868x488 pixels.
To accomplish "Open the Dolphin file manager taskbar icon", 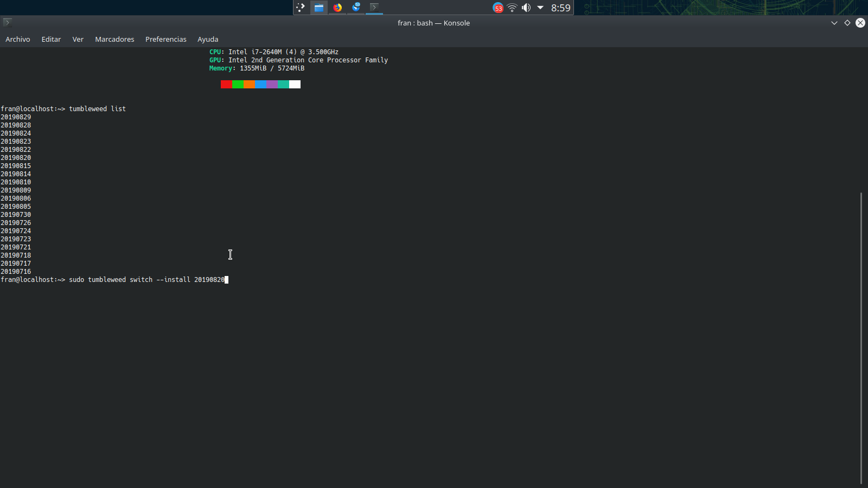I will coord(319,8).
